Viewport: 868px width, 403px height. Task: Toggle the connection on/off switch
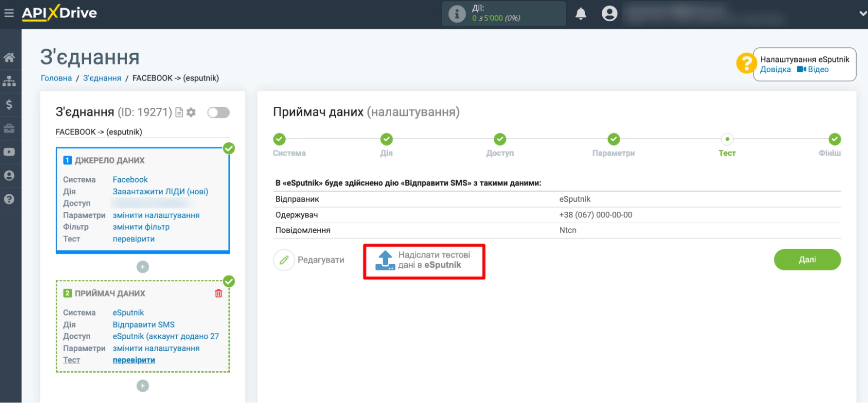click(x=218, y=113)
